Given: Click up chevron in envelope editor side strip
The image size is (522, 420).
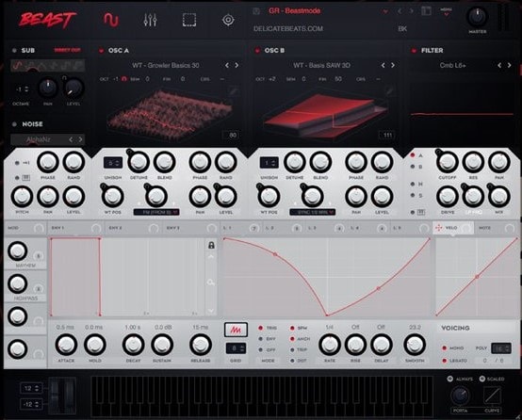Looking at the screenshot, I should [211, 257].
